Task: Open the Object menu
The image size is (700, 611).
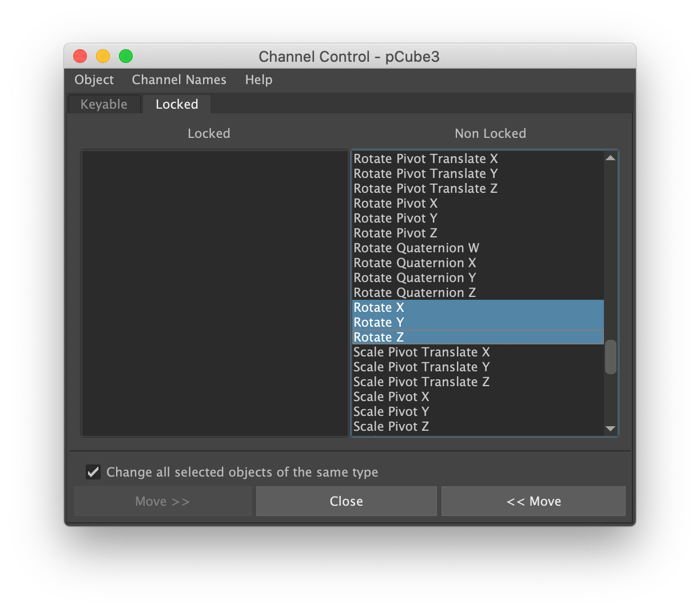Action: click(x=94, y=80)
